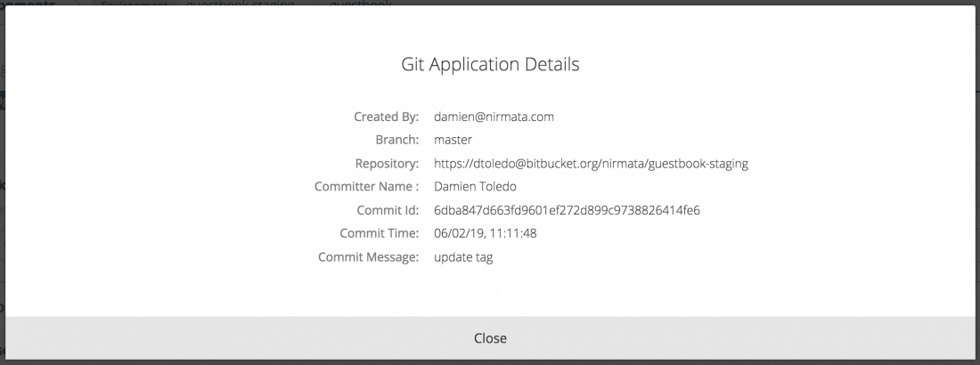Click the commit time 06/02/19, 11:11:48

485,233
